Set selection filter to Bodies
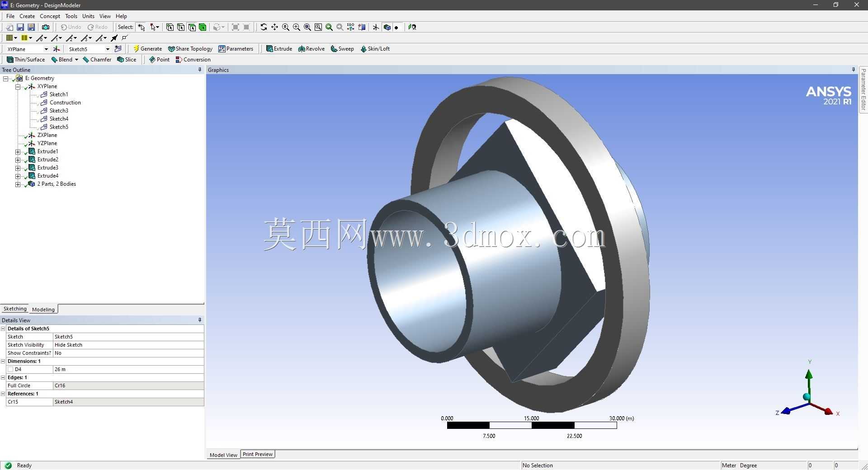The height and width of the screenshot is (470, 868). pyautogui.click(x=203, y=27)
